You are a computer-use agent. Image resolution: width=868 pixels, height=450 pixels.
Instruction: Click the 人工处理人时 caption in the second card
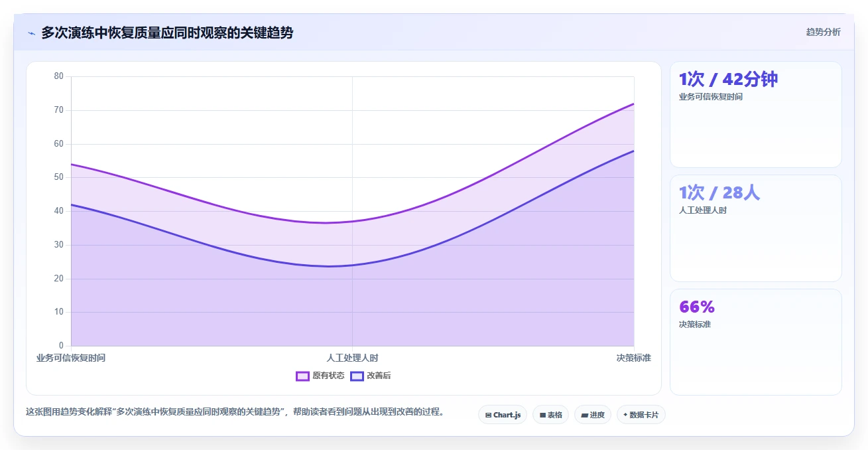(703, 210)
